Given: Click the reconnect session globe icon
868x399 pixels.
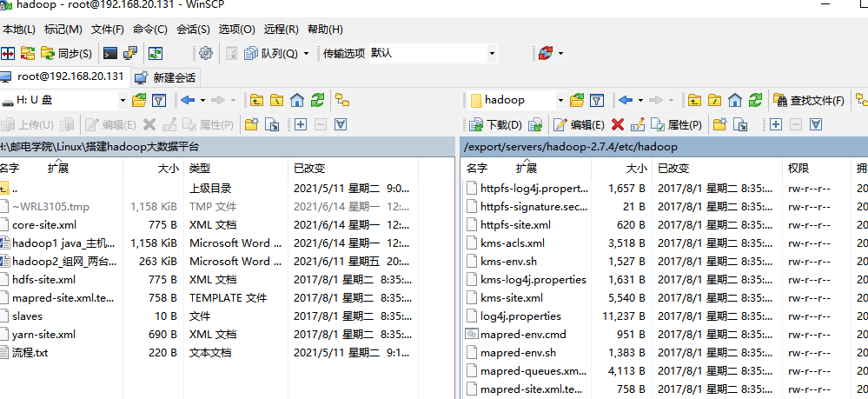Looking at the screenshot, I should point(546,53).
